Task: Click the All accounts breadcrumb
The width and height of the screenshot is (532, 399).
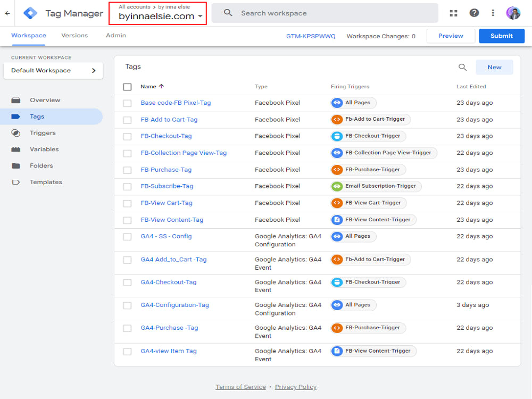Action: click(x=135, y=7)
